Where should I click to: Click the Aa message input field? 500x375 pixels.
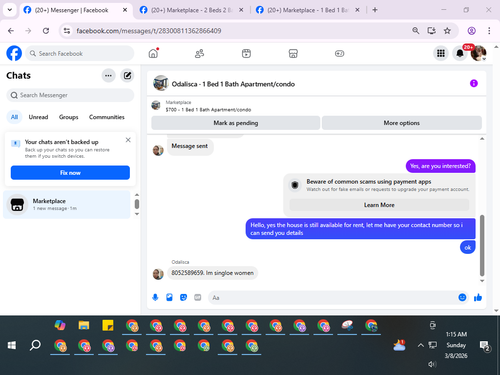[x=333, y=297]
